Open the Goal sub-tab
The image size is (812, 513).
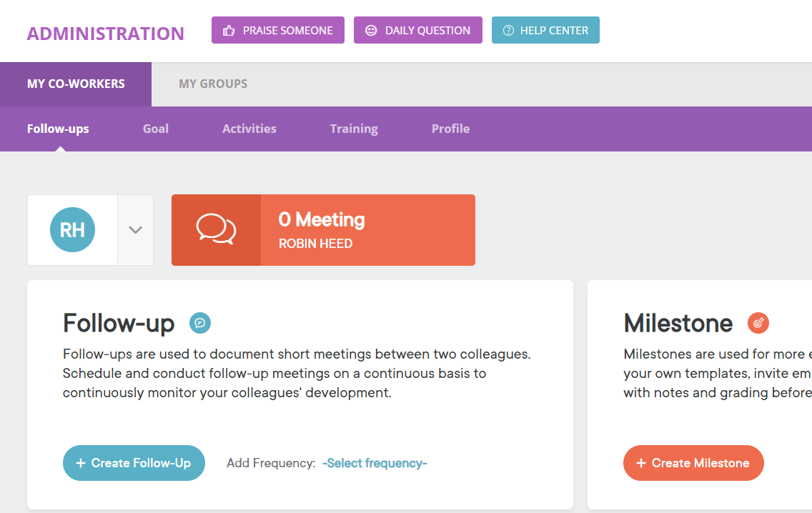156,129
